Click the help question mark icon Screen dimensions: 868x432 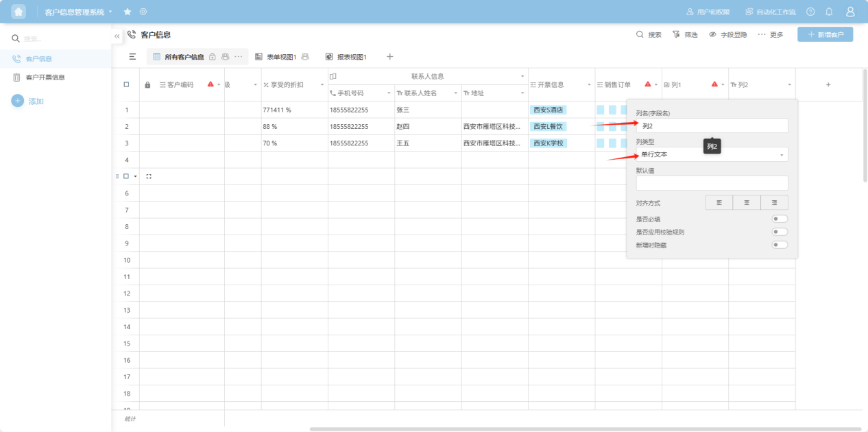[x=810, y=12]
